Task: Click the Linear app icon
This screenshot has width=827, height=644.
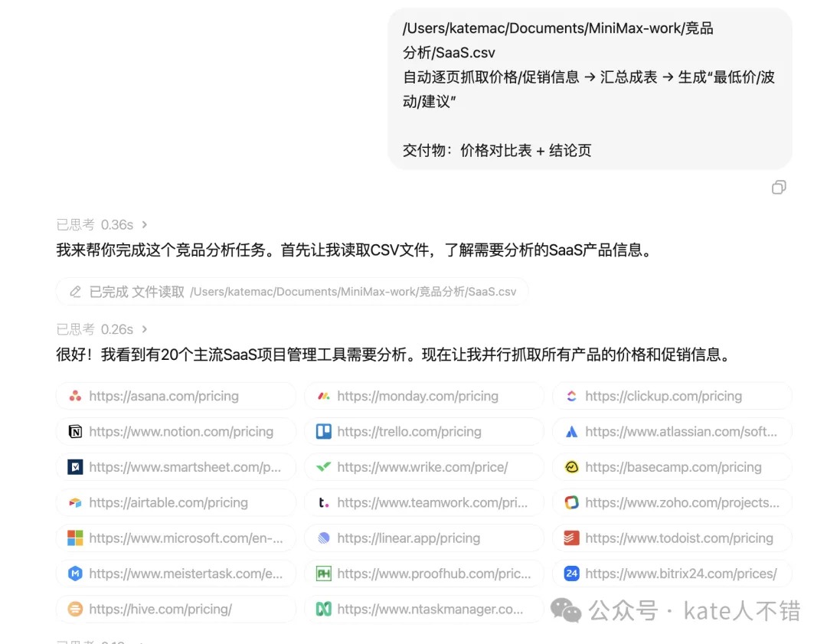Action: point(325,538)
